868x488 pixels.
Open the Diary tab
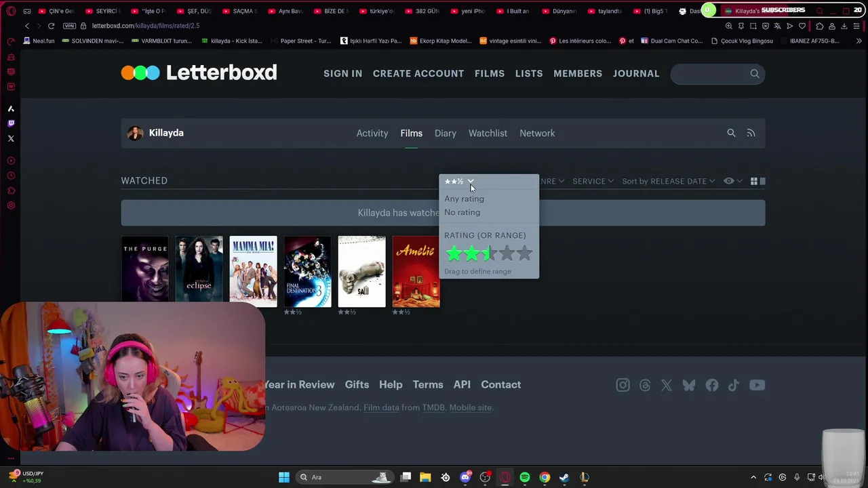pyautogui.click(x=446, y=134)
